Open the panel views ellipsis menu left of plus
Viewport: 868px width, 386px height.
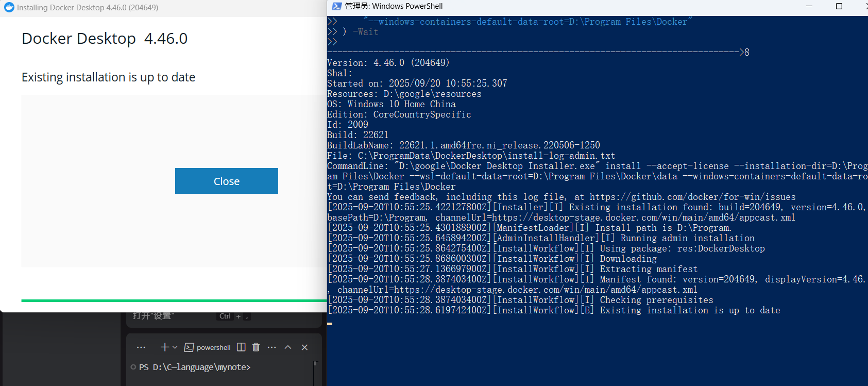(141, 347)
